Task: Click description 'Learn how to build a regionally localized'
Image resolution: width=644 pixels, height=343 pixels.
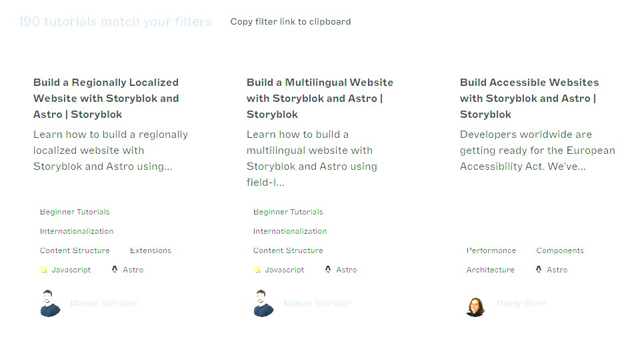Action: tap(111, 151)
